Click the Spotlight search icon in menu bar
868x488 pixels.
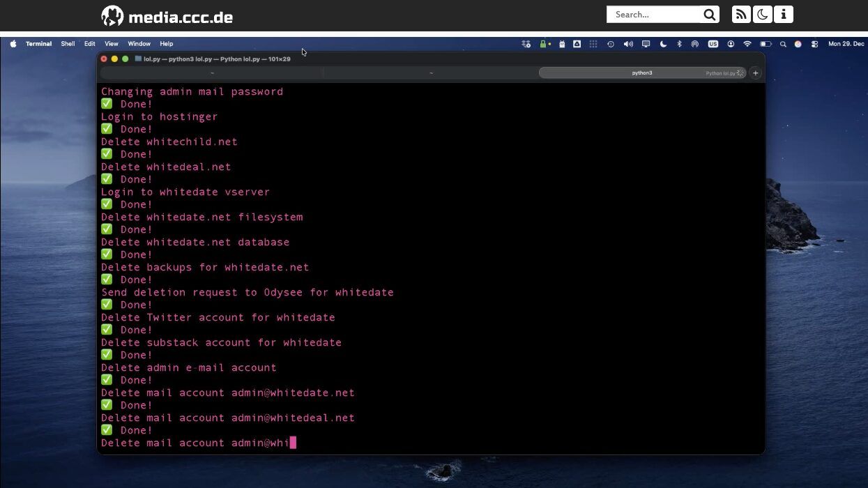point(783,44)
